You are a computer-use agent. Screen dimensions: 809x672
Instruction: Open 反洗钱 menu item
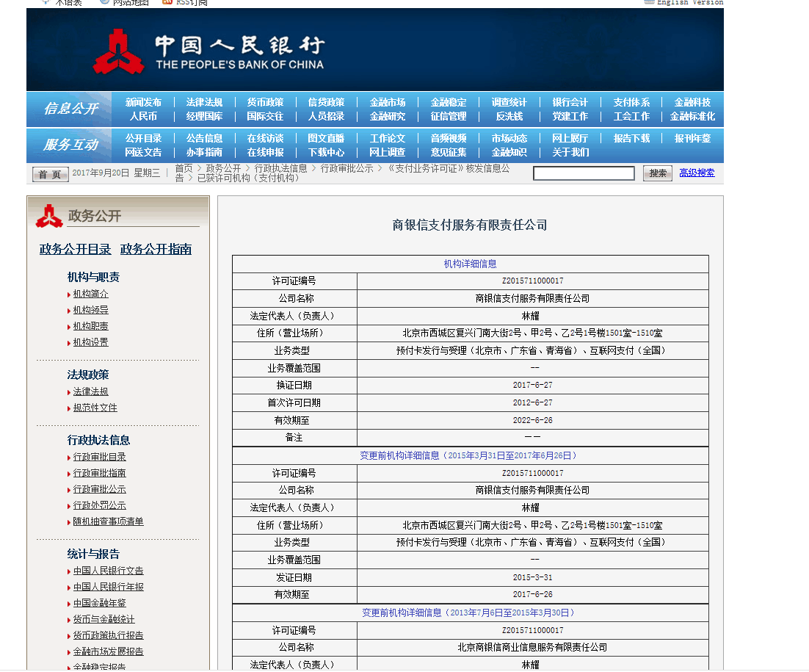pos(509,116)
